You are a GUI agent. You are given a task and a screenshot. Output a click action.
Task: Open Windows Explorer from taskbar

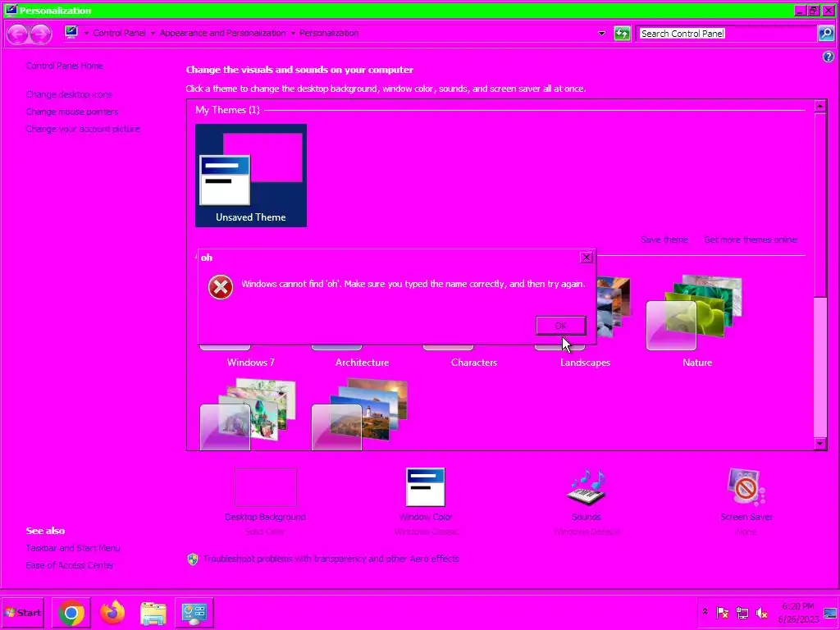point(153,612)
